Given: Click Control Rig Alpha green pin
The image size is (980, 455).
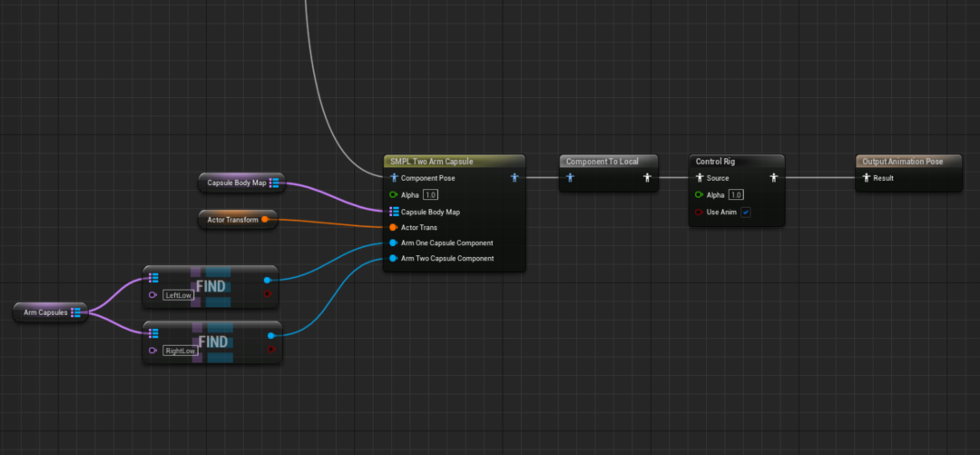Looking at the screenshot, I should click(x=699, y=194).
